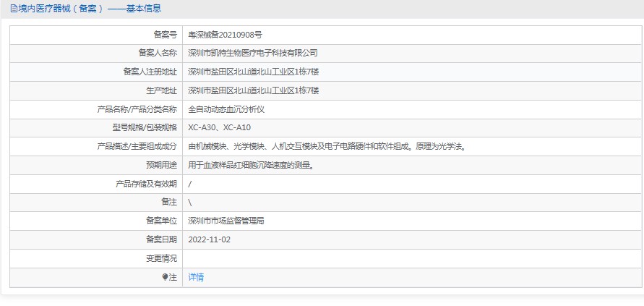Click the 型号规格/包装规格 label

click(145, 128)
